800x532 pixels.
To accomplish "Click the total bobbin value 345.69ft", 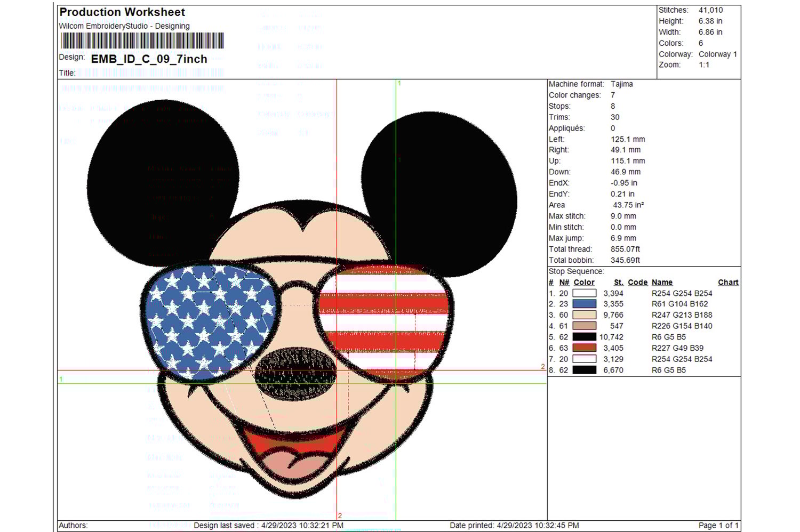I will [625, 261].
